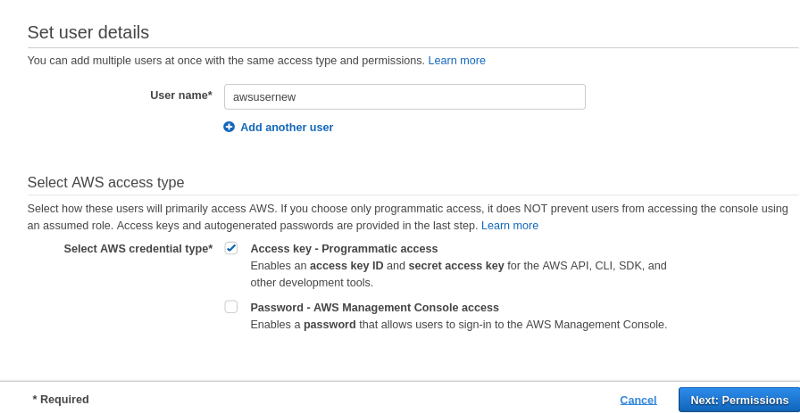The width and height of the screenshot is (800, 413).
Task: Click the Set user details heading
Action: click(88, 32)
